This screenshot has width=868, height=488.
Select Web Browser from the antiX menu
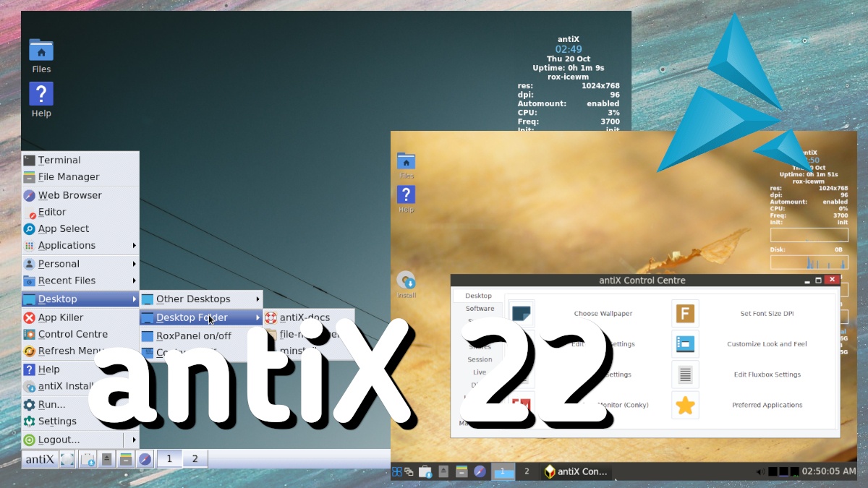click(x=80, y=195)
